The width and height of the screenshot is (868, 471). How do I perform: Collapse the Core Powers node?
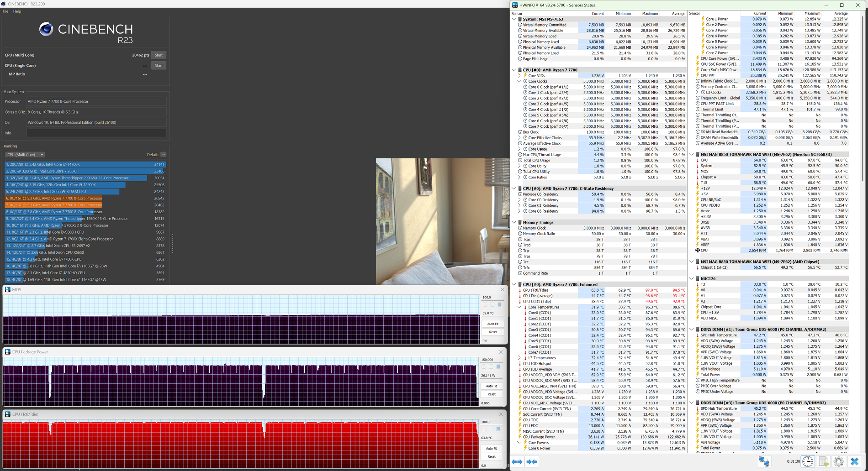(x=519, y=443)
